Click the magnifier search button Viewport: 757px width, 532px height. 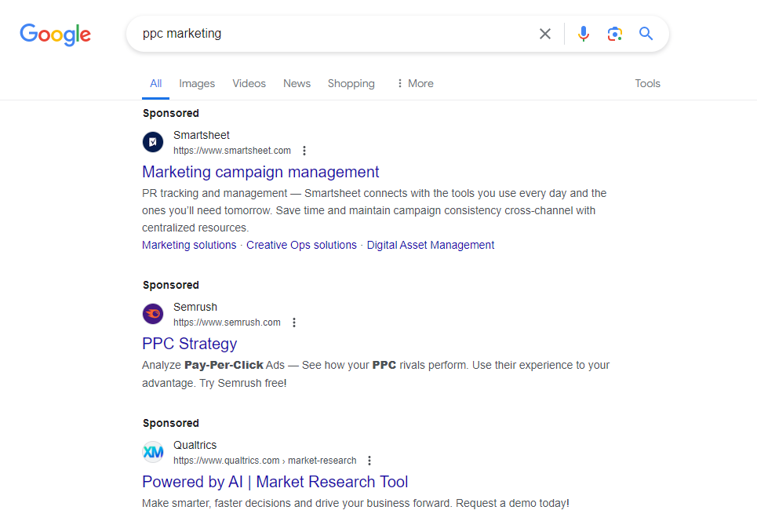pyautogui.click(x=646, y=34)
